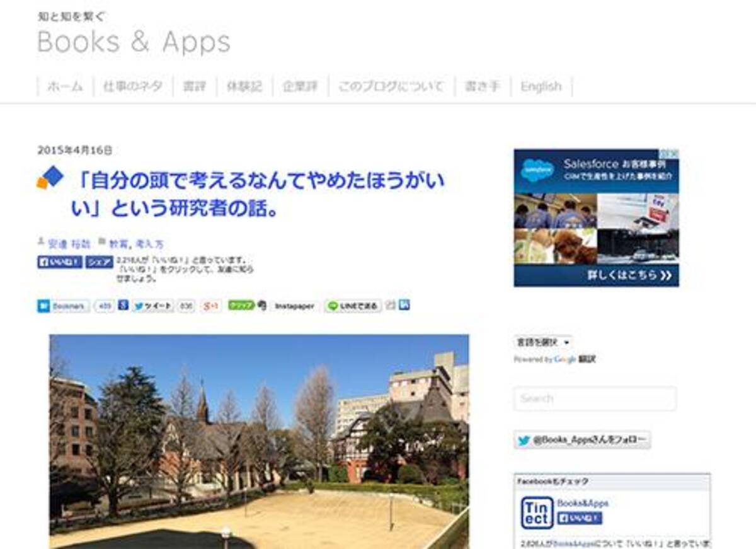Open the Books&Apps Facebook page link

click(583, 504)
